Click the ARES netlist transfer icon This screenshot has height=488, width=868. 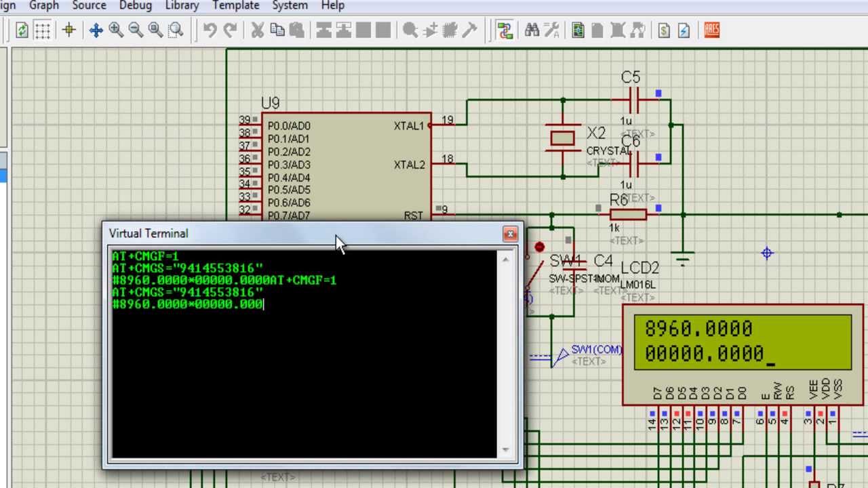click(711, 30)
